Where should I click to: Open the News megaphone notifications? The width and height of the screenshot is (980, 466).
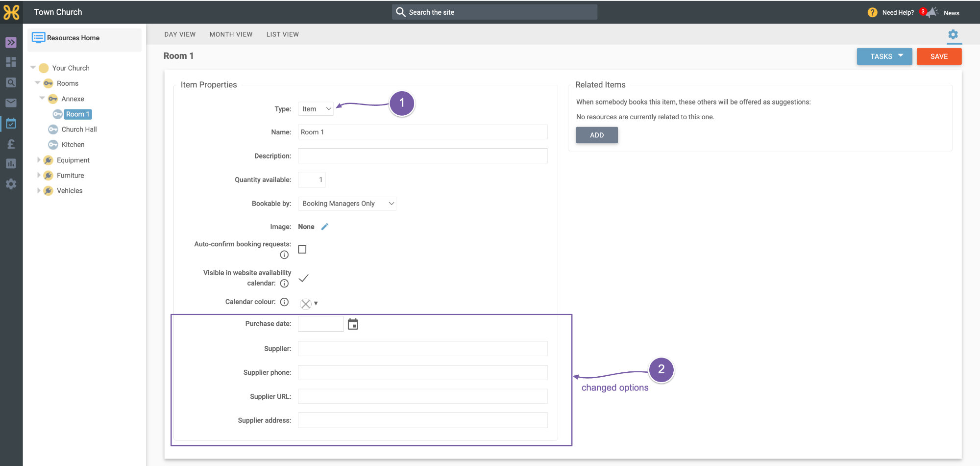(932, 12)
